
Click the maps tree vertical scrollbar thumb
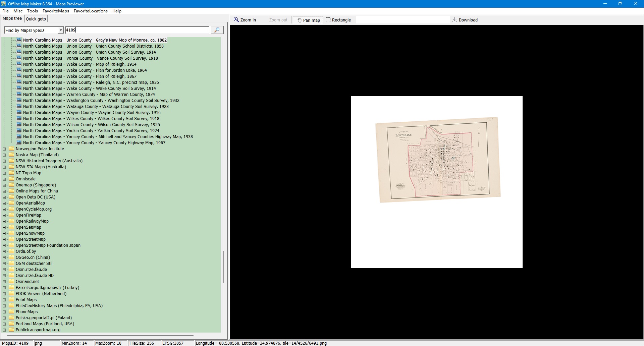tap(224, 267)
